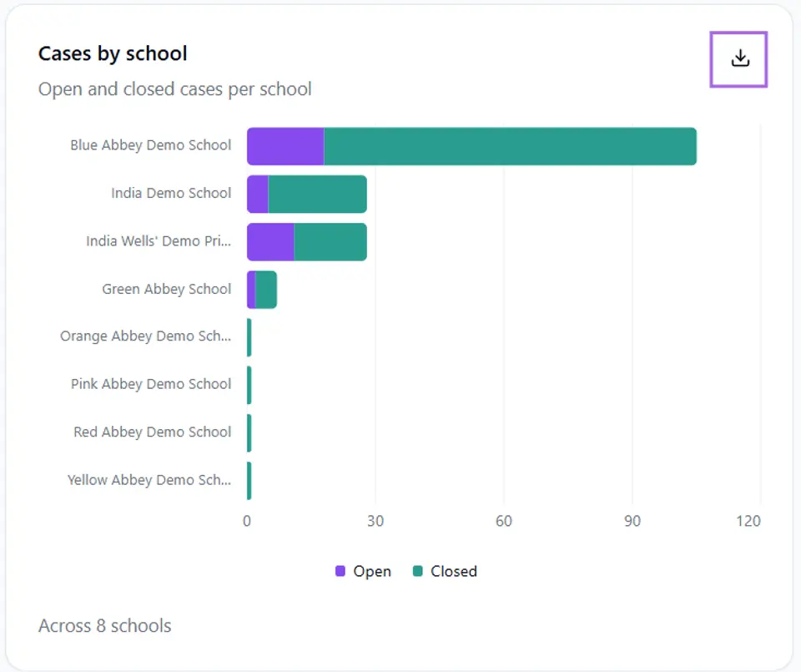Select Blue Abbey Demo School closed segment
This screenshot has width=801, height=672.
(511, 146)
